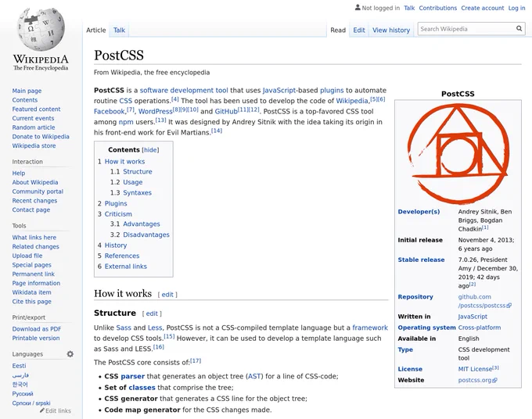Open github.com/postcss/postcss repository link
This screenshot has width=532, height=419.
click(484, 302)
